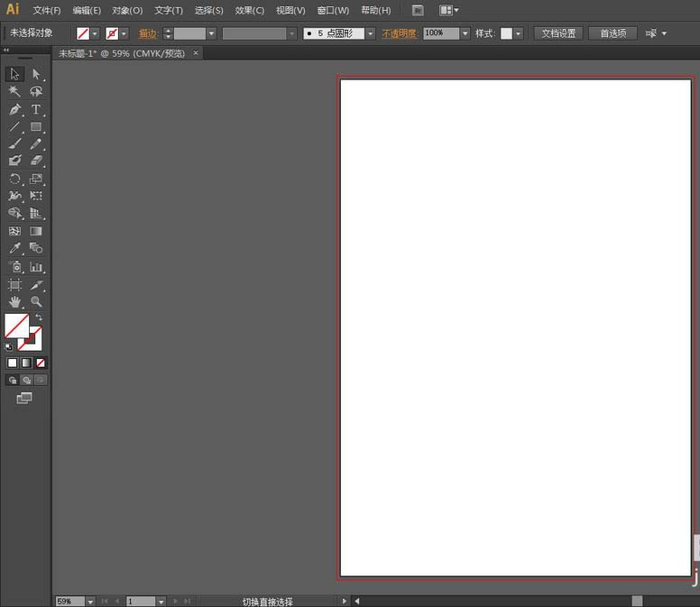Activate Color fill mode button

(12, 363)
